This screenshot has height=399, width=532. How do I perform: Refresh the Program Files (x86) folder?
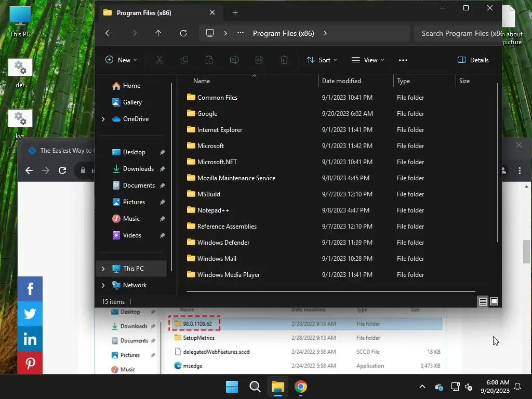[183, 33]
